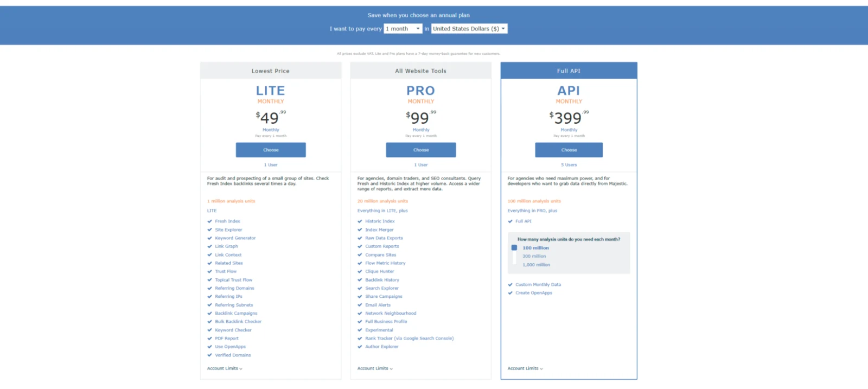Viewport: 868px width, 389px height.
Task: Click the 1 million analysis units text
Action: (x=231, y=201)
